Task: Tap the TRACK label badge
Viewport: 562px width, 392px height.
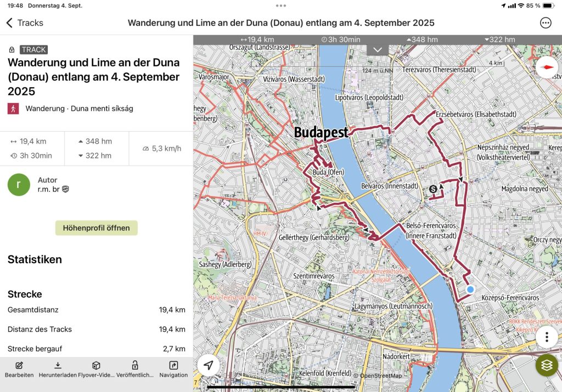Action: click(x=34, y=49)
